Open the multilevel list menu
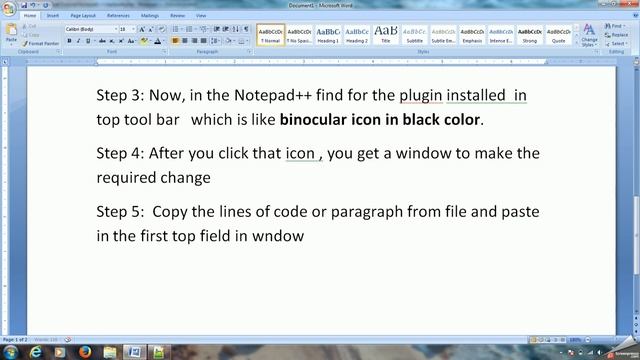Viewport: 640px width, 360px height. coord(204,29)
